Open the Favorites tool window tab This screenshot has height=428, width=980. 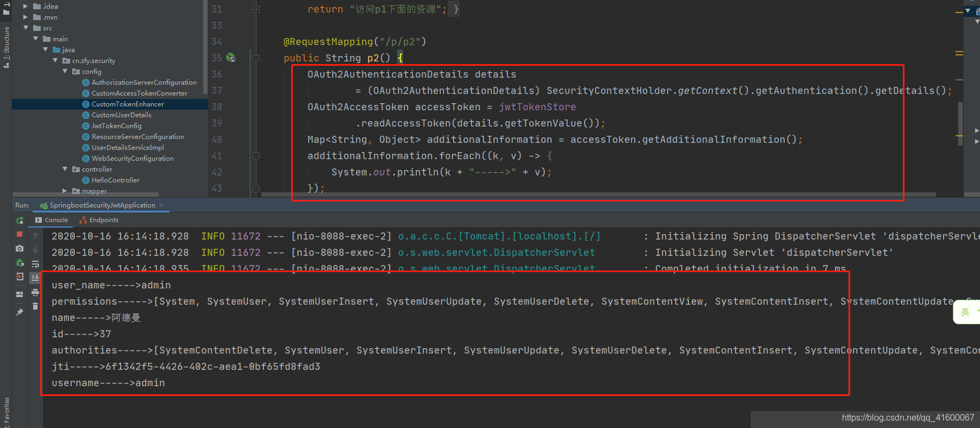[x=7, y=412]
